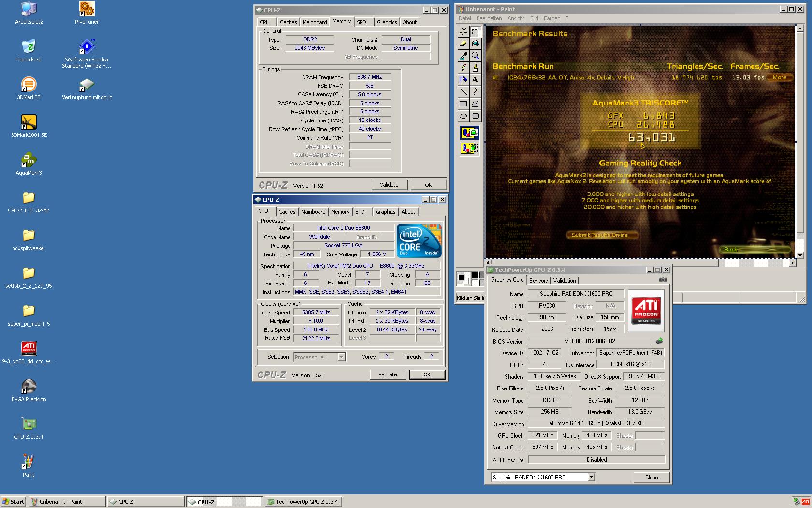Open the RivaTuner desktop shortcut

pyautogui.click(x=87, y=13)
